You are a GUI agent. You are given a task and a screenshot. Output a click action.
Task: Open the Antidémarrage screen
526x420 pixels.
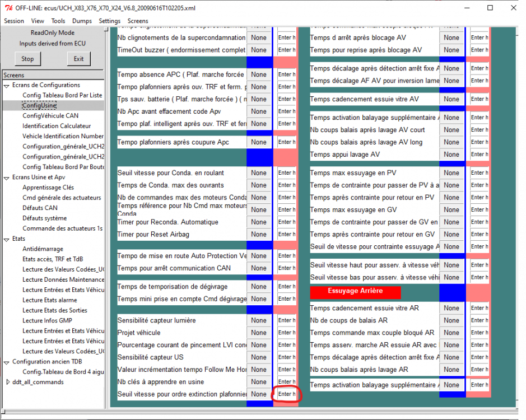click(43, 249)
